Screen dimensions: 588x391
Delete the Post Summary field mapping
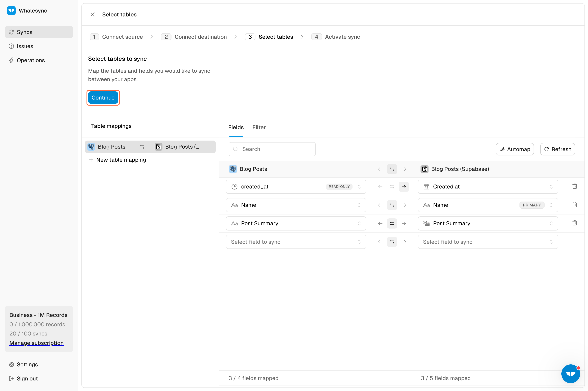(x=574, y=223)
